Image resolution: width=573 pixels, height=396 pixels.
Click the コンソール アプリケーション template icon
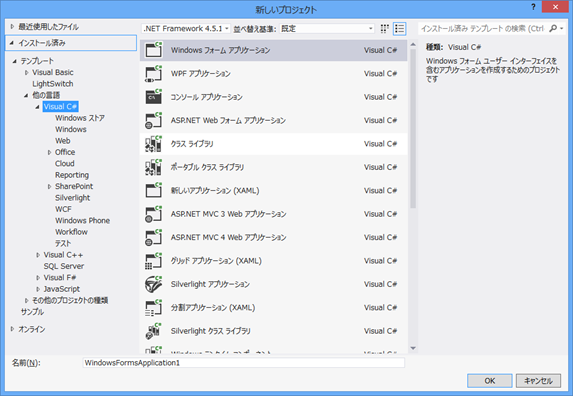tap(153, 97)
